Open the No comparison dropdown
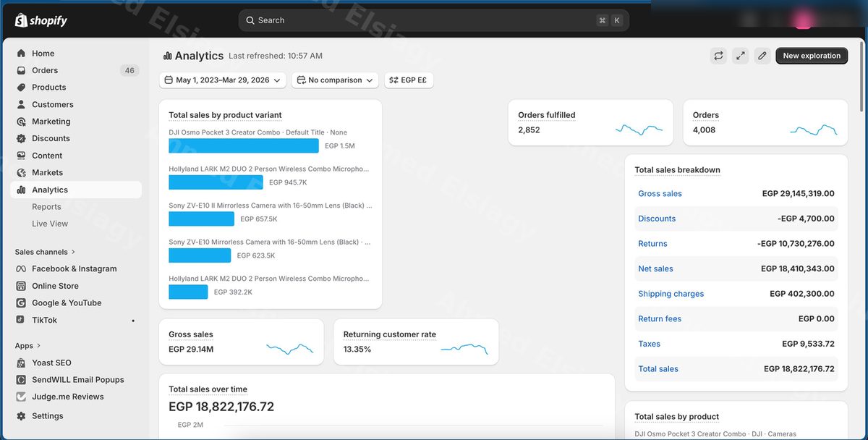 click(x=335, y=80)
